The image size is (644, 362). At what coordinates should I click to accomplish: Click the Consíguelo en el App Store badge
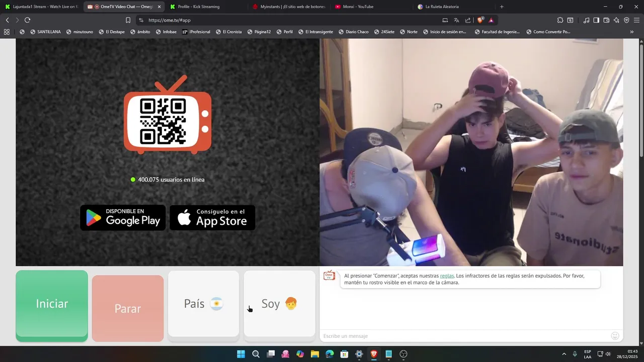tap(212, 218)
